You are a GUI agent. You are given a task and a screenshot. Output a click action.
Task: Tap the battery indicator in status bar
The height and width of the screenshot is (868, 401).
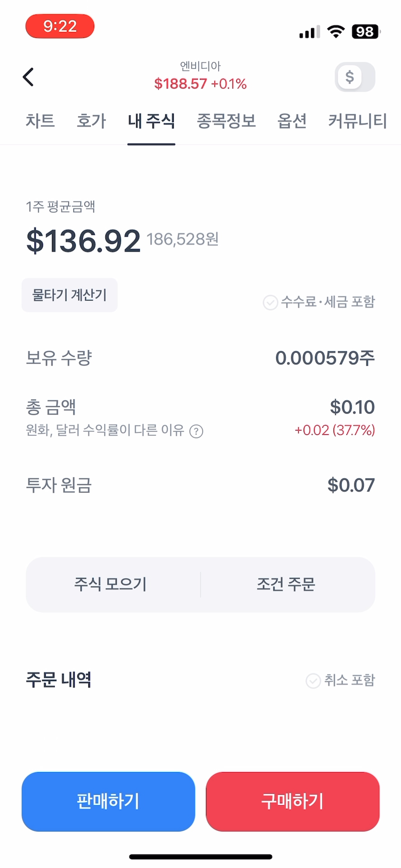click(x=366, y=32)
